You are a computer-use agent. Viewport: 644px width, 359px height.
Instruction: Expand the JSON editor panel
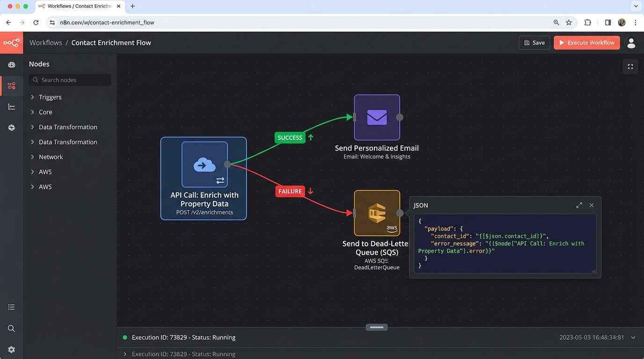click(x=579, y=205)
